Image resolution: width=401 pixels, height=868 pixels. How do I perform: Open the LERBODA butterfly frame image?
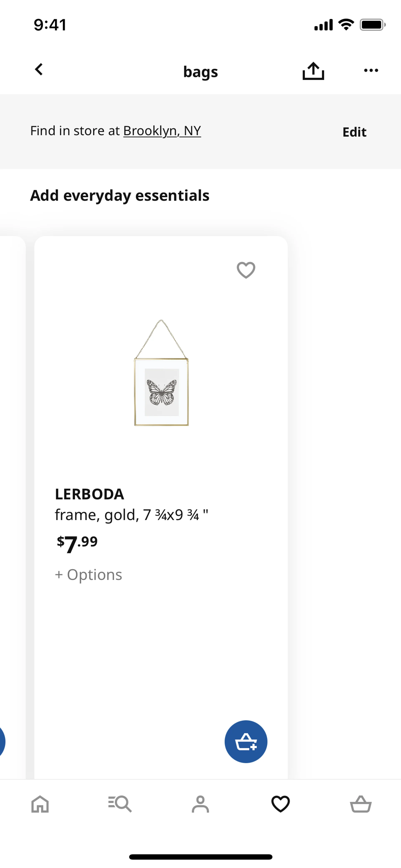pyautogui.click(x=161, y=373)
